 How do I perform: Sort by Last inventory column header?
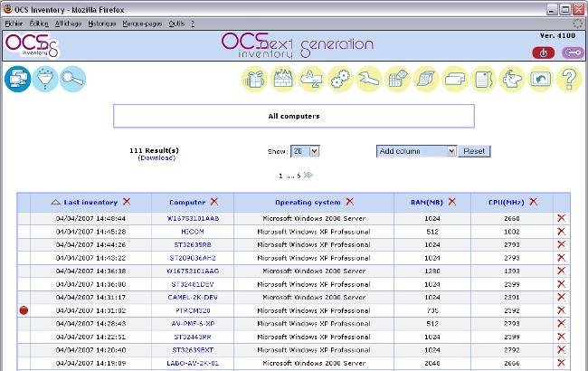[90, 202]
